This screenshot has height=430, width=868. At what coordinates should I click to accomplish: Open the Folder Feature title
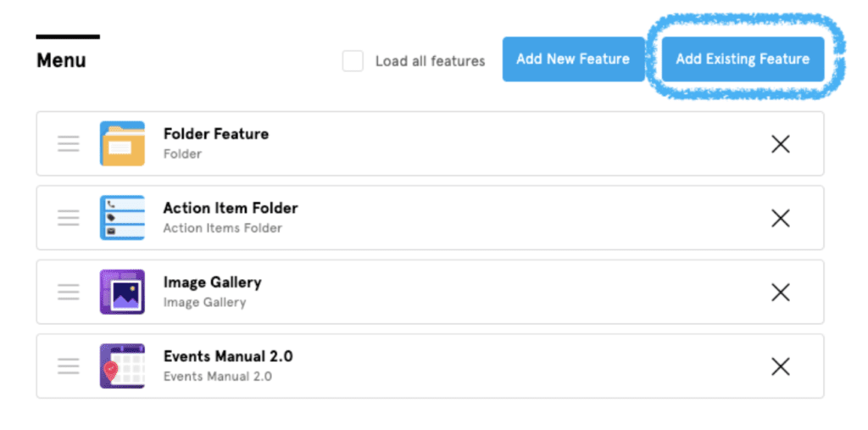[216, 134]
